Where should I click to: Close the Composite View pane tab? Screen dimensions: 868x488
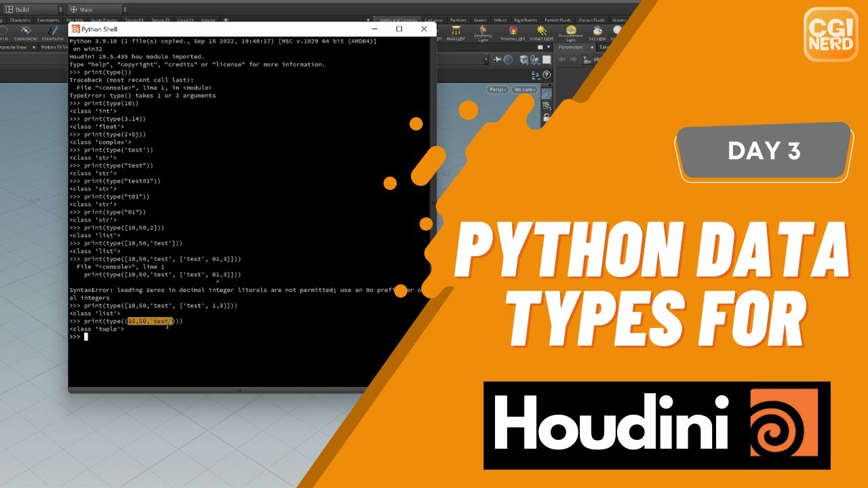tap(34, 47)
